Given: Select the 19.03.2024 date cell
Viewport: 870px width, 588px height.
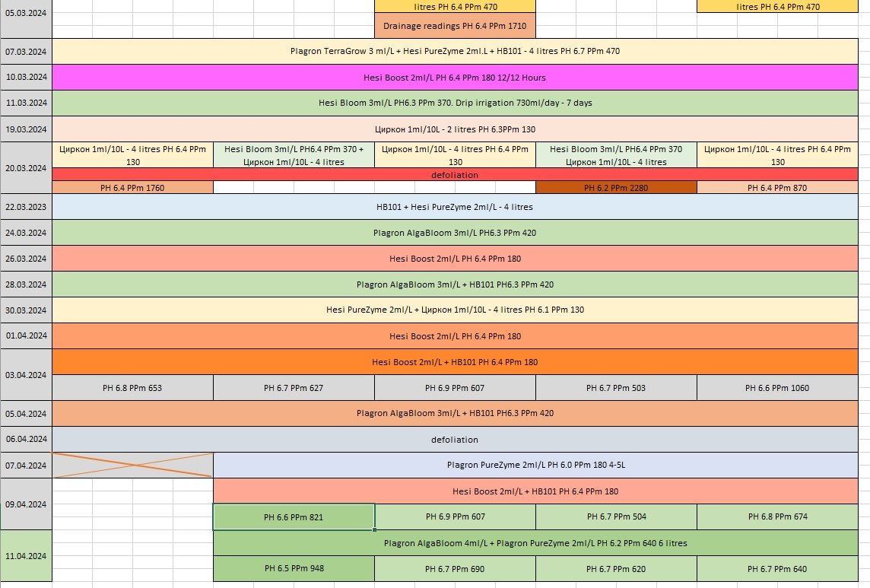Looking at the screenshot, I should (26, 129).
